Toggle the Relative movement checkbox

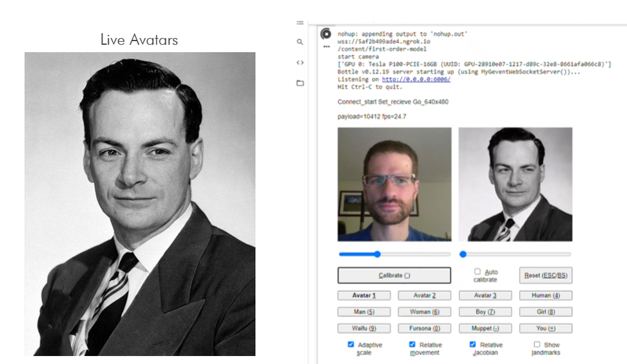click(x=412, y=344)
